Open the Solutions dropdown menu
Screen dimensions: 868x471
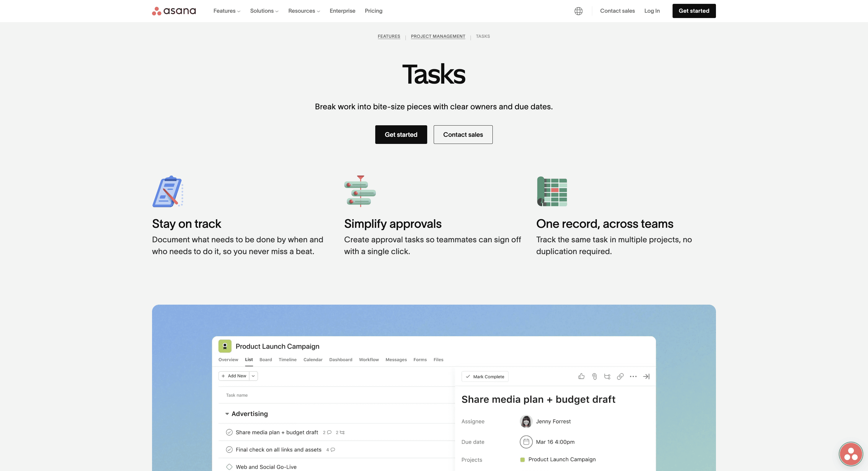[264, 11]
